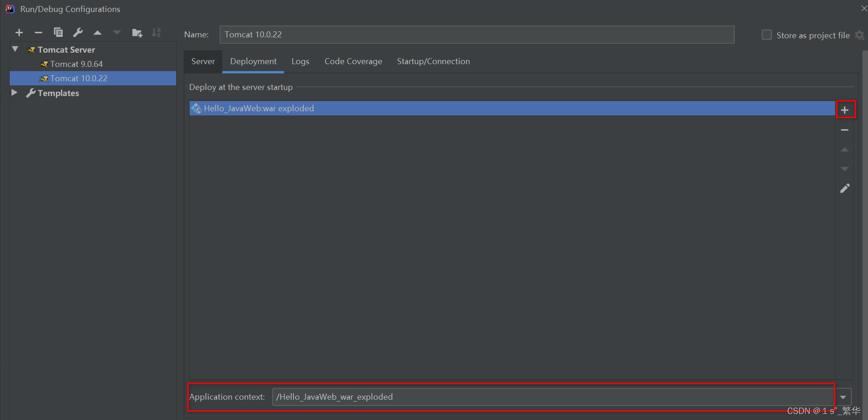Create new folder for configurations
Image resolution: width=868 pixels, height=420 pixels.
tap(137, 33)
